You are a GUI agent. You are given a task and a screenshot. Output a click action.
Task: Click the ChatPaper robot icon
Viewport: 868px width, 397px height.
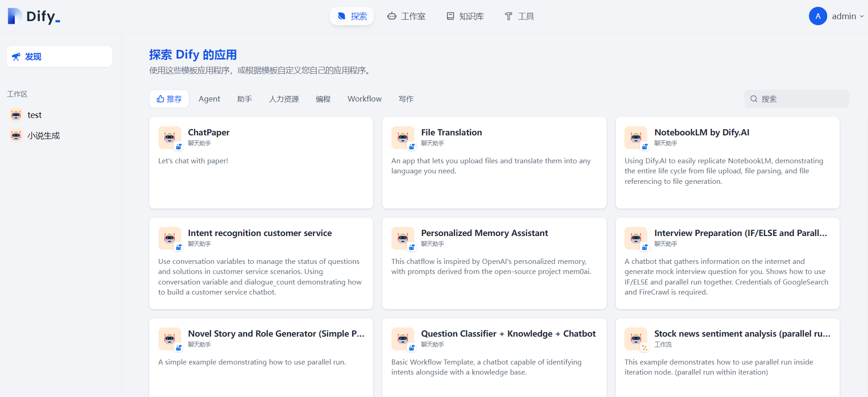tap(169, 137)
